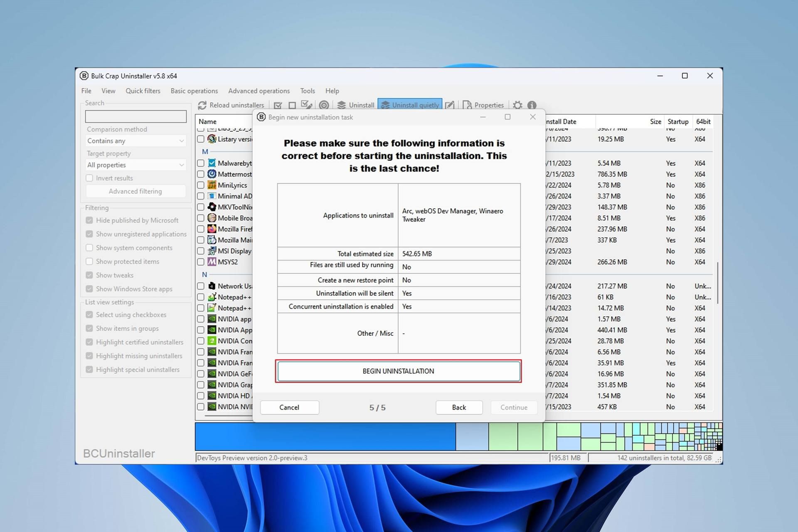Click the light blue treemap block
Image resolution: width=798 pixels, height=532 pixels.
point(472,436)
